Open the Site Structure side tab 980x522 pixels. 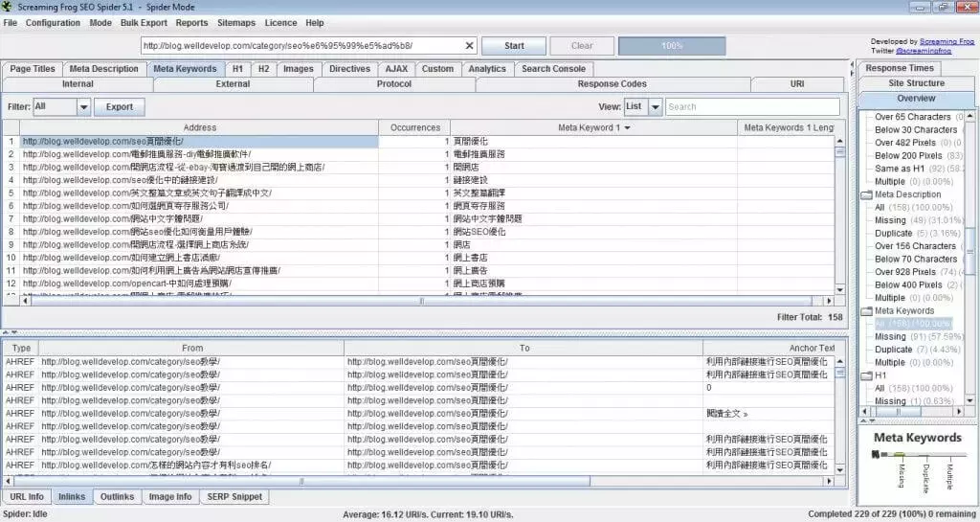tap(916, 83)
